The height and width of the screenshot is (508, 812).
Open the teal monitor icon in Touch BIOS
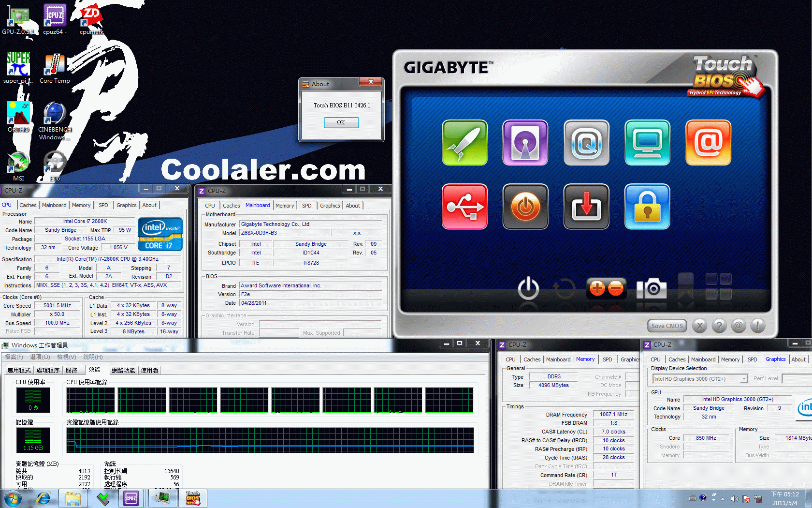pyautogui.click(x=647, y=143)
